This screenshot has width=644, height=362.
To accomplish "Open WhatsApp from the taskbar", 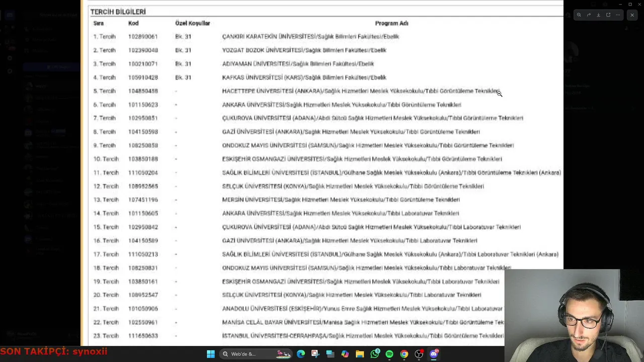I will [375, 354].
